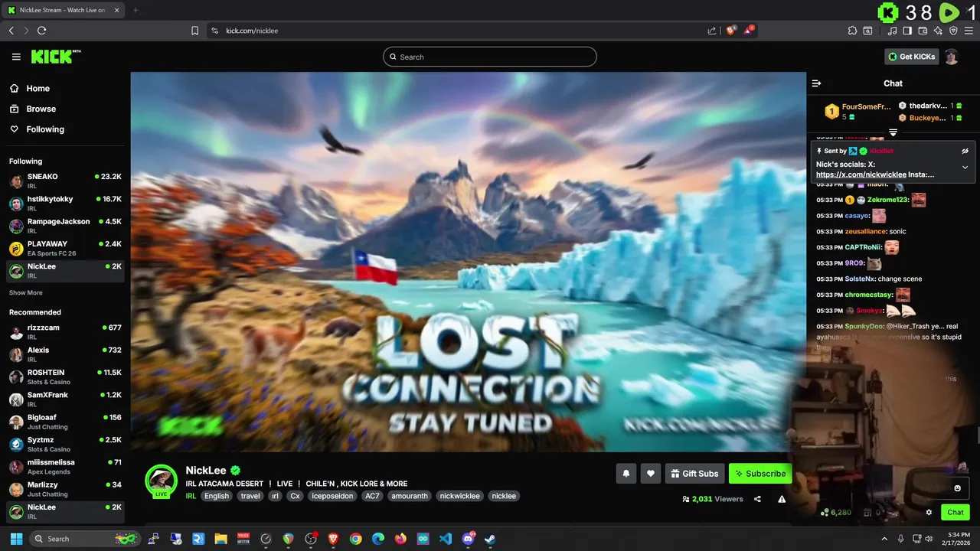Open chat settings gear
Image resolution: width=980 pixels, height=551 pixels.
pyautogui.click(x=929, y=513)
